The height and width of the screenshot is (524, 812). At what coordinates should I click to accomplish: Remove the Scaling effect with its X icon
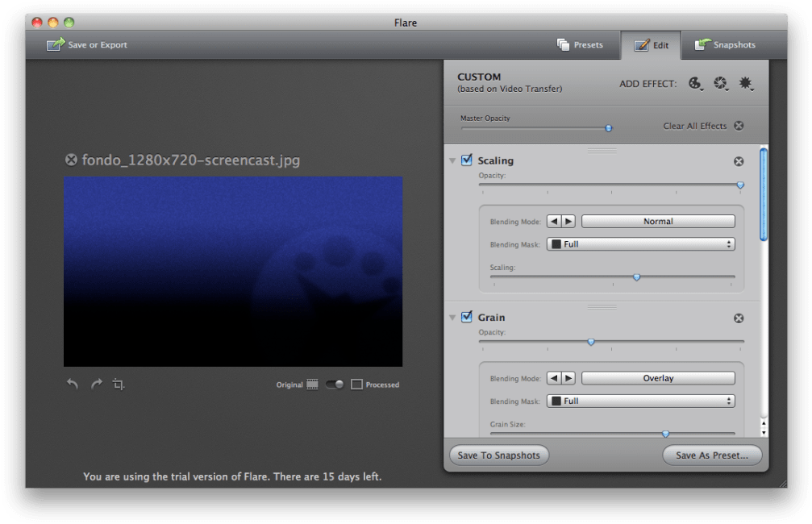click(738, 160)
